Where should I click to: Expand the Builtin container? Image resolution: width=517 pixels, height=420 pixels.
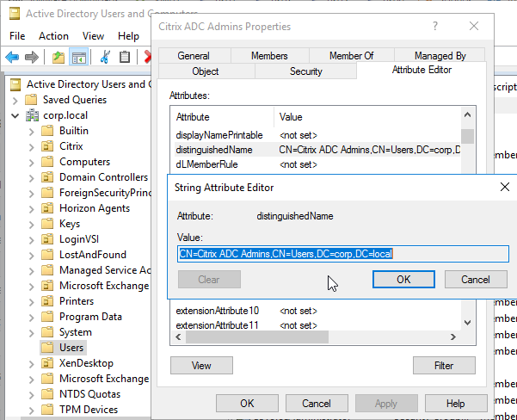(31, 132)
